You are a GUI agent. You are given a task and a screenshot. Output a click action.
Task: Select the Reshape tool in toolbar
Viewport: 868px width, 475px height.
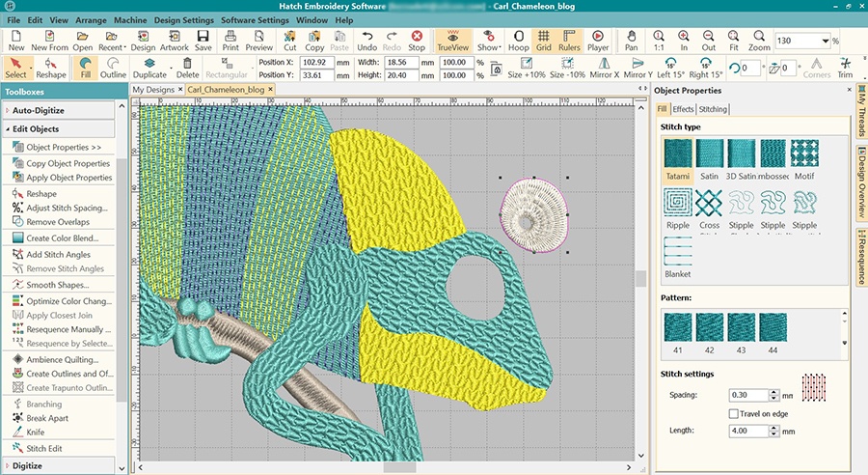tap(51, 68)
